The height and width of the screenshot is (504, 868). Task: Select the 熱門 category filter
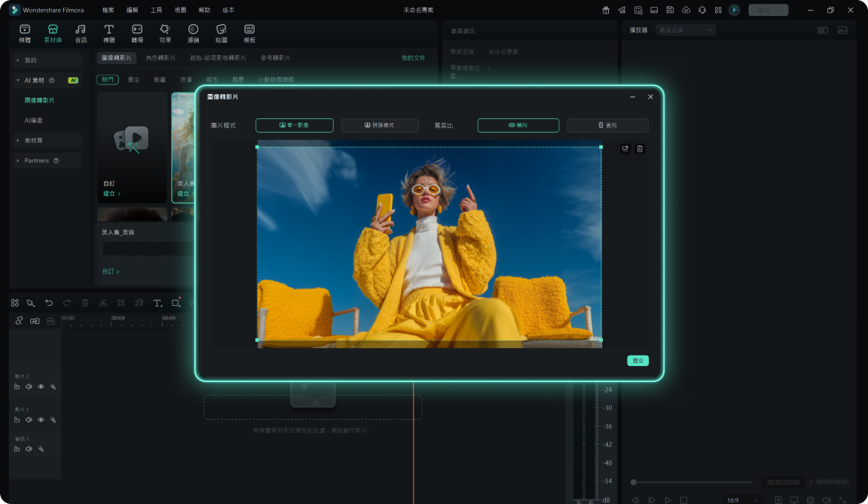[108, 80]
